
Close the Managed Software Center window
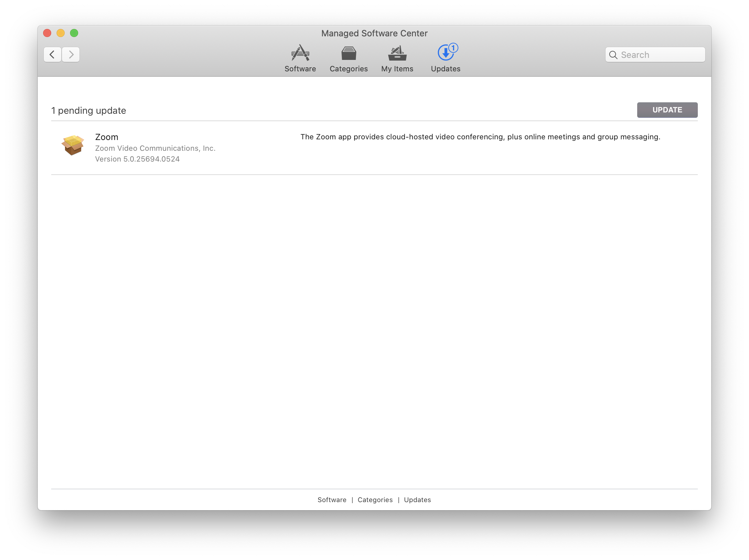pyautogui.click(x=47, y=33)
